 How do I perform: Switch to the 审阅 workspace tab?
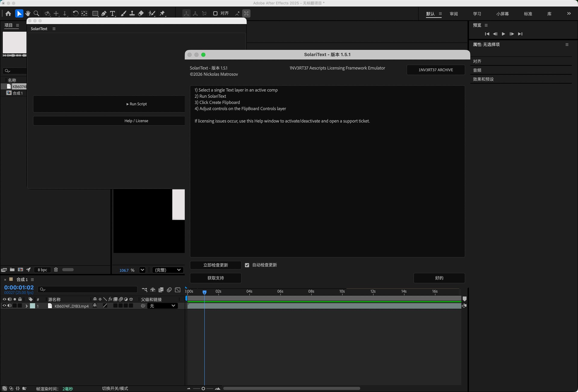pyautogui.click(x=454, y=14)
